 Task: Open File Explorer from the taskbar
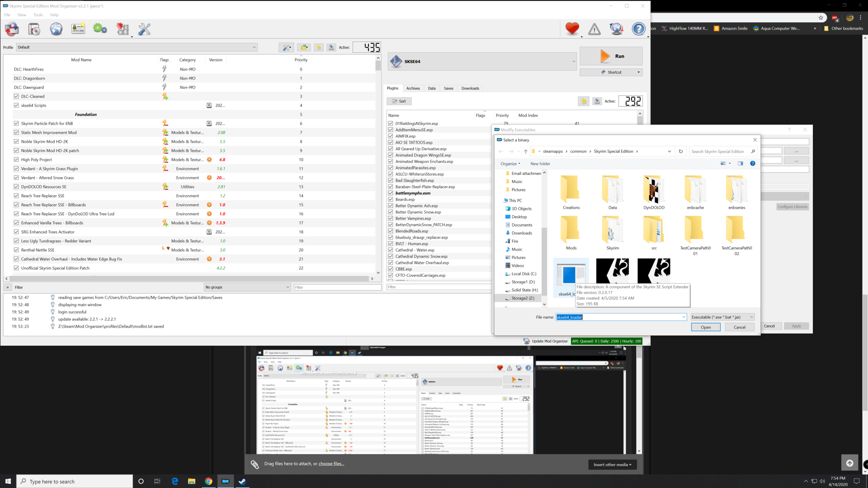point(192,481)
